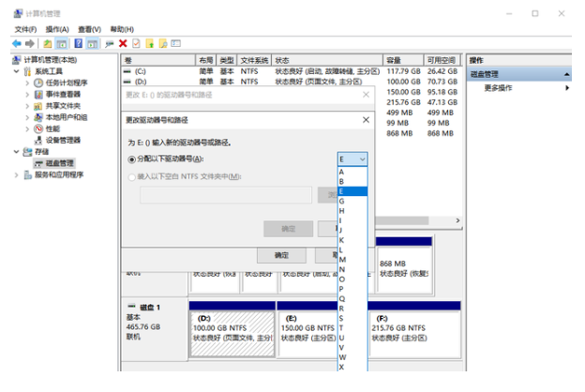This screenshot has width=585, height=392.
Task: Open the 操作(A) menu
Action: click(x=57, y=29)
